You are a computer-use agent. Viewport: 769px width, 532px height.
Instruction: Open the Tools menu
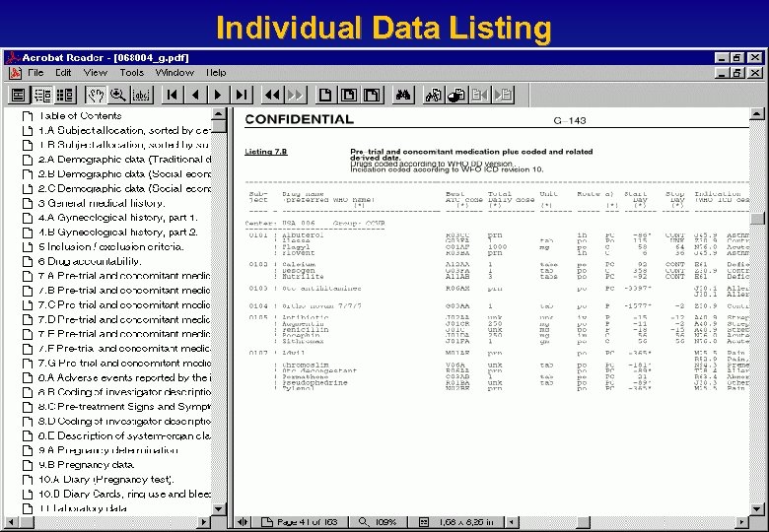(x=132, y=73)
